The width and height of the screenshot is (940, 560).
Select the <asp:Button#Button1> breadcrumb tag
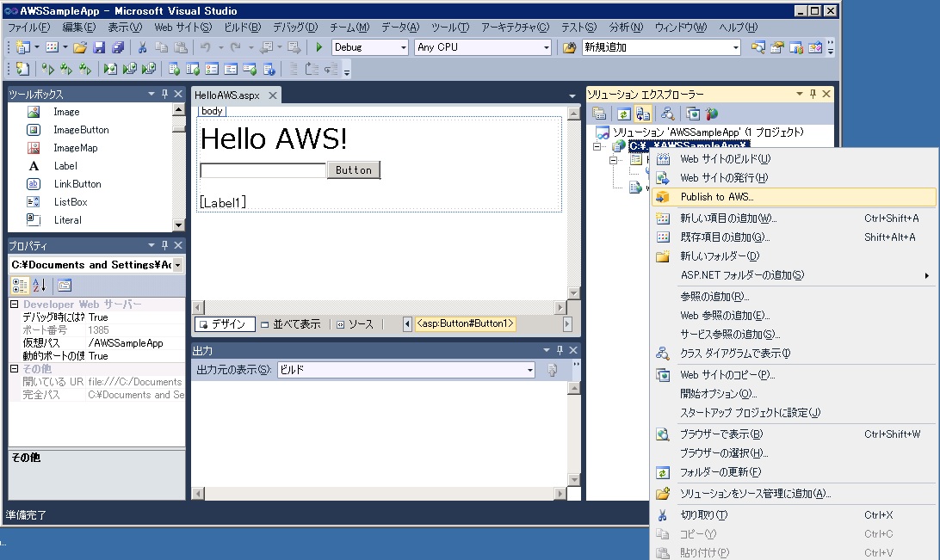(x=465, y=323)
